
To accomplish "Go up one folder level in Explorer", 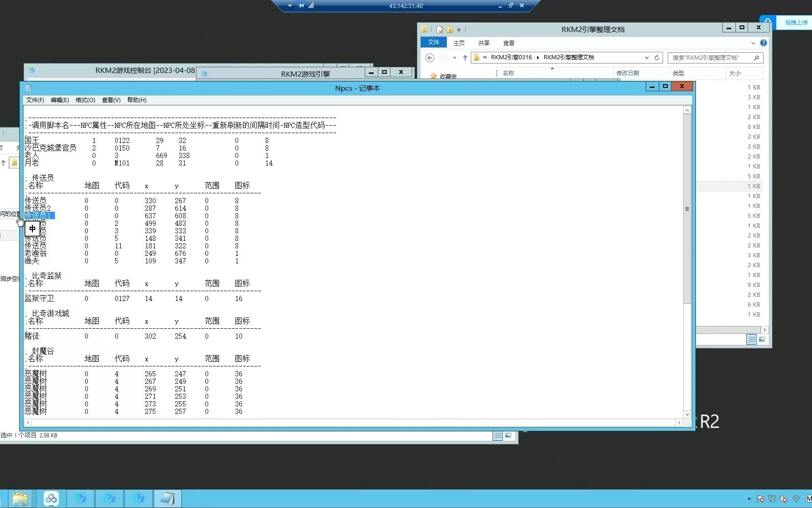I will tap(465, 57).
